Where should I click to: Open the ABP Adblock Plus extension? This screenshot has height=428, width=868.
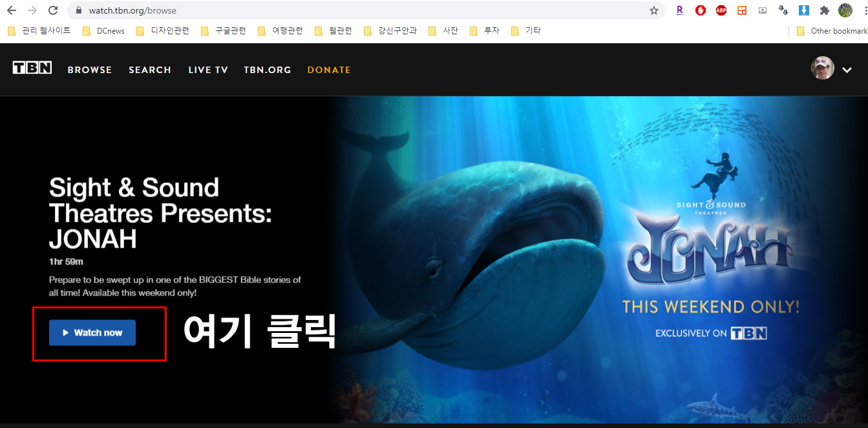click(x=721, y=10)
